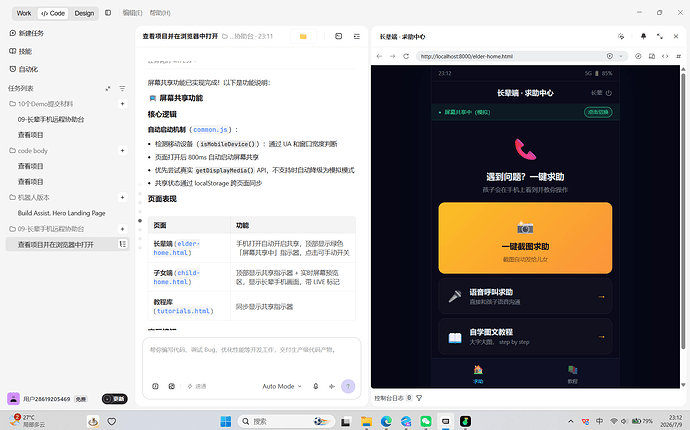Click the preview panel vertical scrollbar
Viewport: 690px width, 430px height.
tap(683, 211)
